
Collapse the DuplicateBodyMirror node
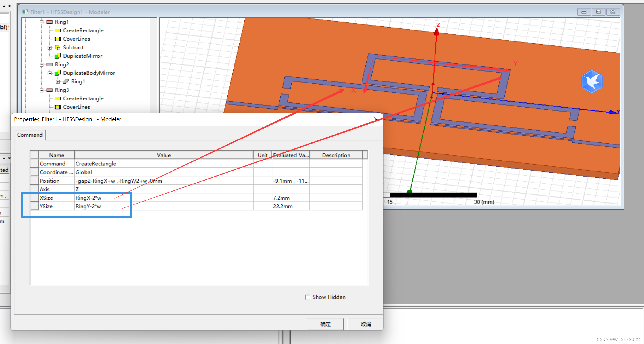pyautogui.click(x=49, y=73)
